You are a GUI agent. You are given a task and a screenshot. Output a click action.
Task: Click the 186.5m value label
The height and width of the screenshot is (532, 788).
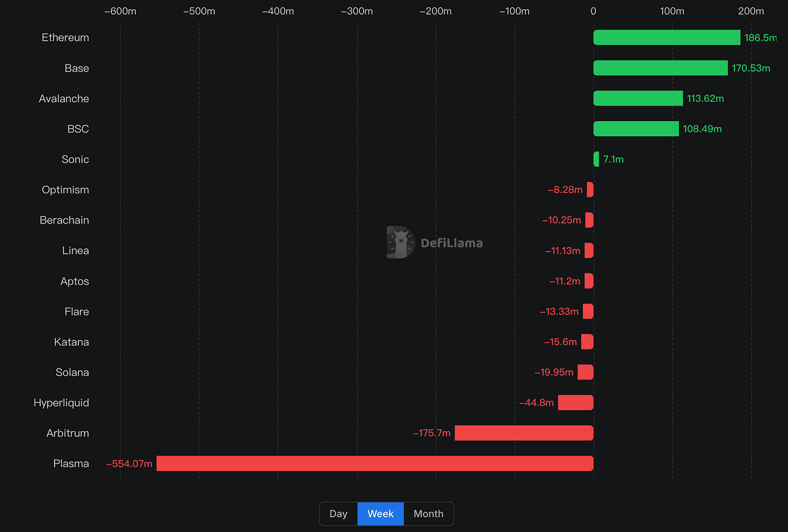[760, 37]
